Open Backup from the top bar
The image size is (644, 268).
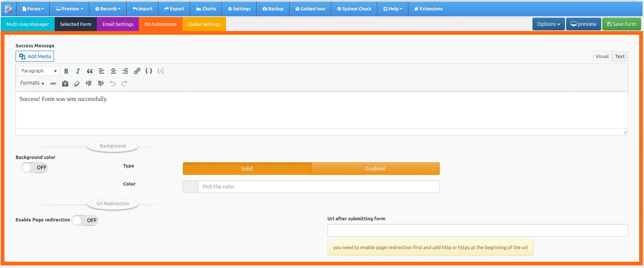[x=273, y=9]
